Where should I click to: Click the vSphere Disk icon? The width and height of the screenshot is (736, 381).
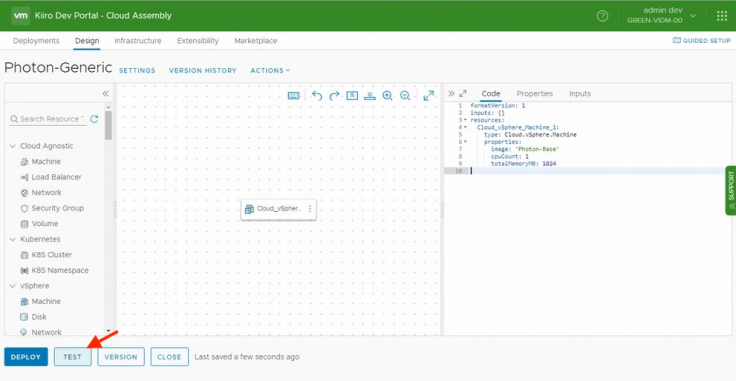click(24, 317)
